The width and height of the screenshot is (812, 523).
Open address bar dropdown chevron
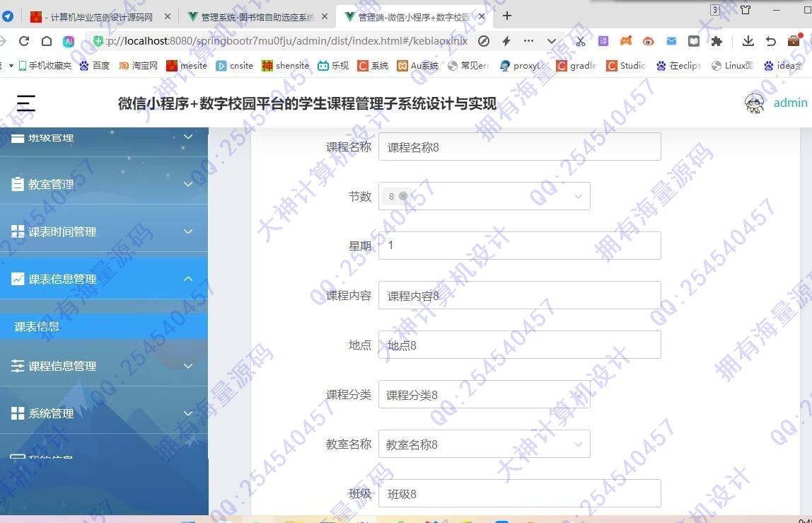pos(552,41)
